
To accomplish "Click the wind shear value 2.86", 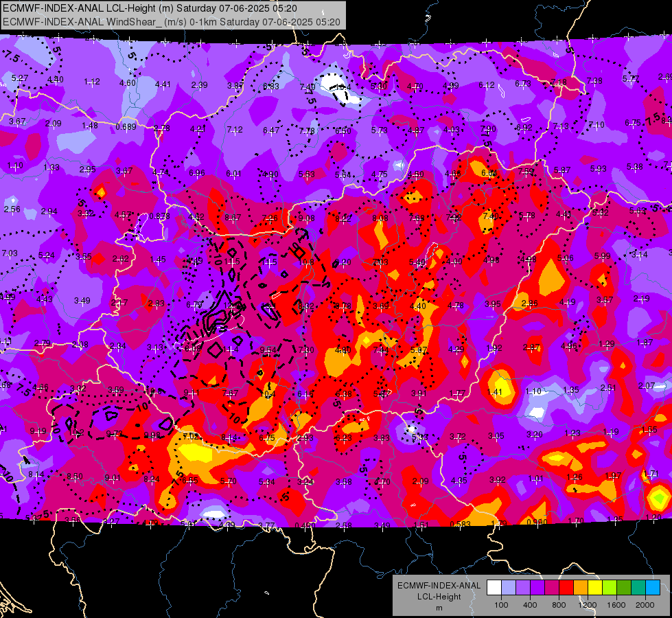I will [530, 303].
